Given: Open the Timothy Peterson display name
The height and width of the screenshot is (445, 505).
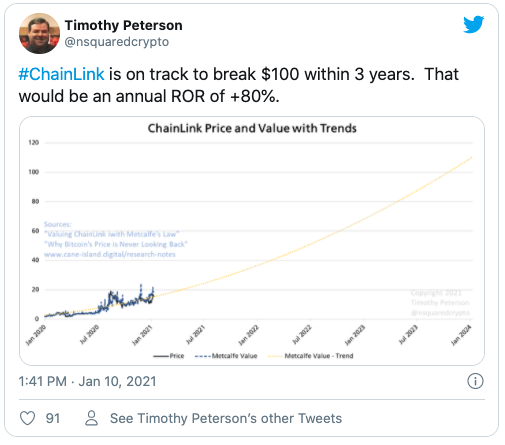Looking at the screenshot, I should (x=123, y=25).
